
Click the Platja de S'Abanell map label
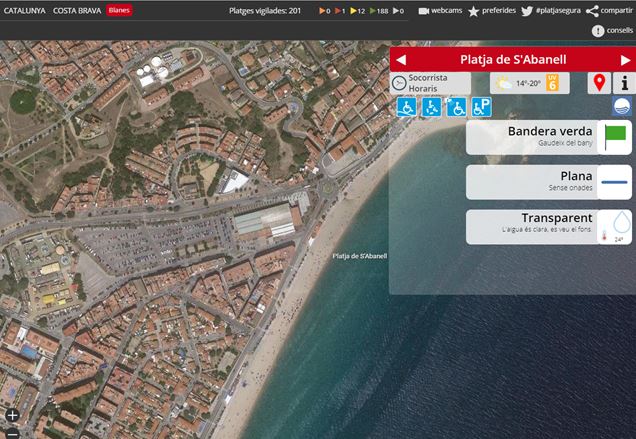pyautogui.click(x=359, y=256)
